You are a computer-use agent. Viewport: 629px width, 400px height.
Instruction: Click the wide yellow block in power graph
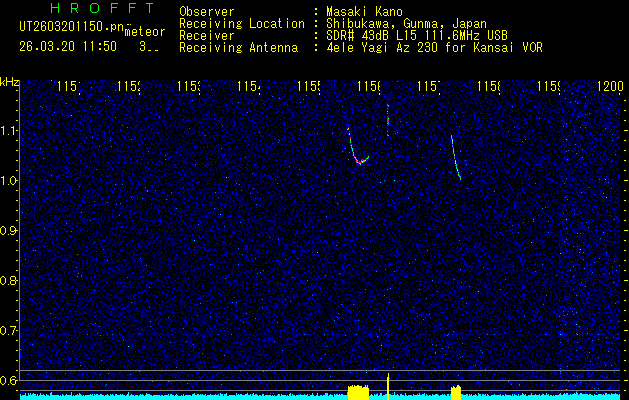357,391
